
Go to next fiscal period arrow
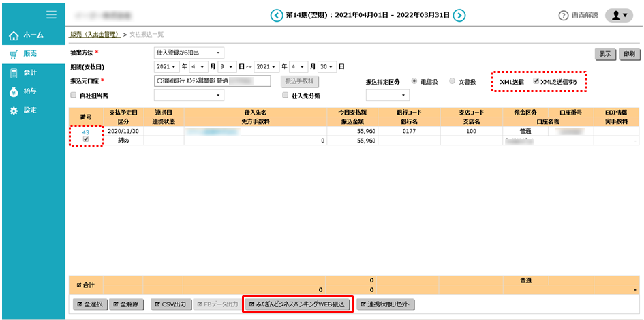(459, 15)
